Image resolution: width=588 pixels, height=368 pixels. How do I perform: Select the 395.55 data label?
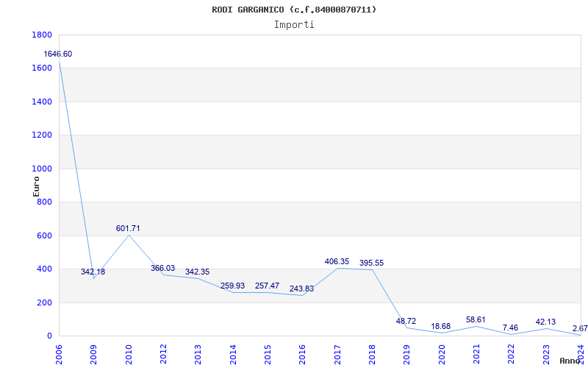coord(372,263)
